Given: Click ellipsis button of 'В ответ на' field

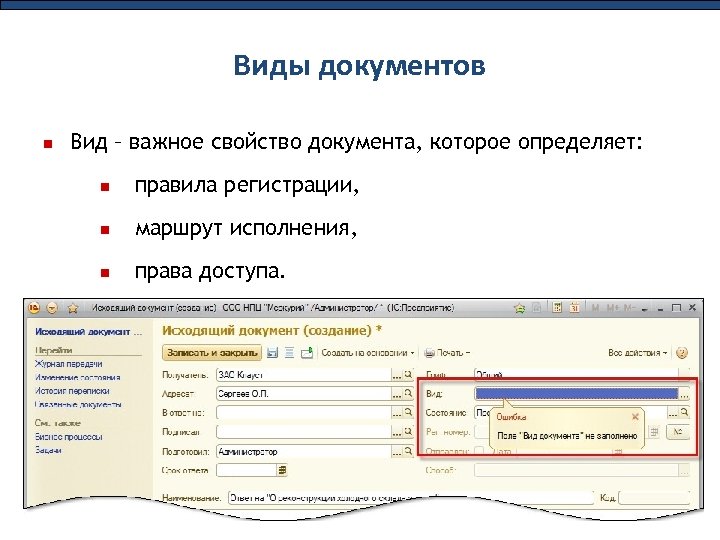Looking at the screenshot, I should 397,413.
